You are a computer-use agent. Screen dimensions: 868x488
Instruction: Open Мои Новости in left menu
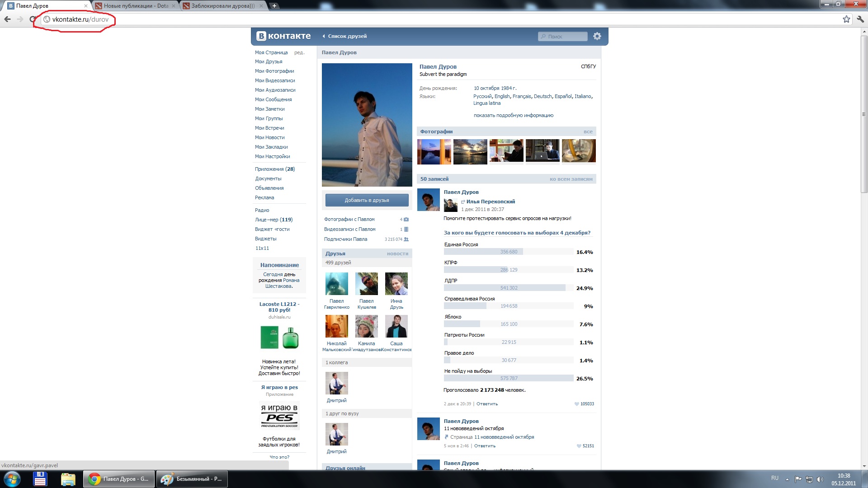pyautogui.click(x=270, y=138)
